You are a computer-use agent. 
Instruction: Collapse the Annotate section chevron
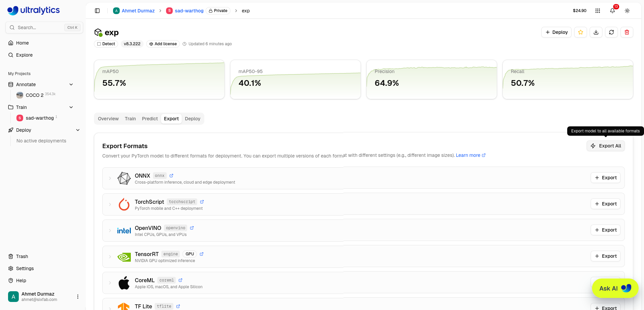tap(71, 84)
